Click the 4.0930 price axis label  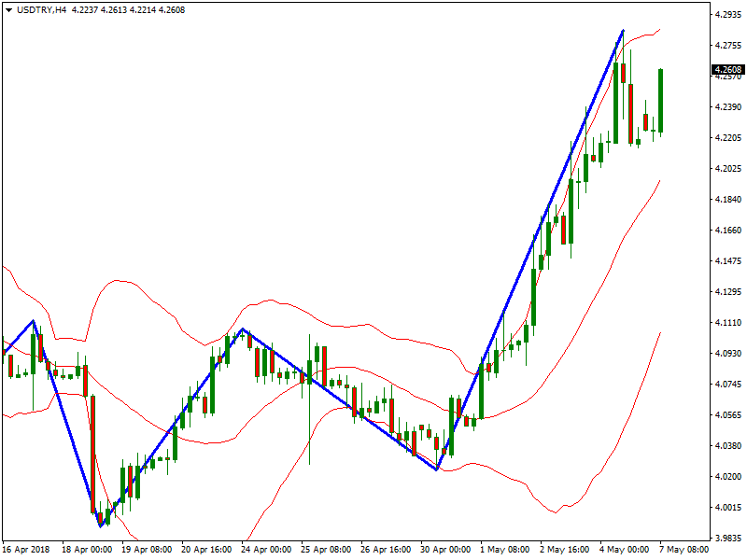point(727,354)
